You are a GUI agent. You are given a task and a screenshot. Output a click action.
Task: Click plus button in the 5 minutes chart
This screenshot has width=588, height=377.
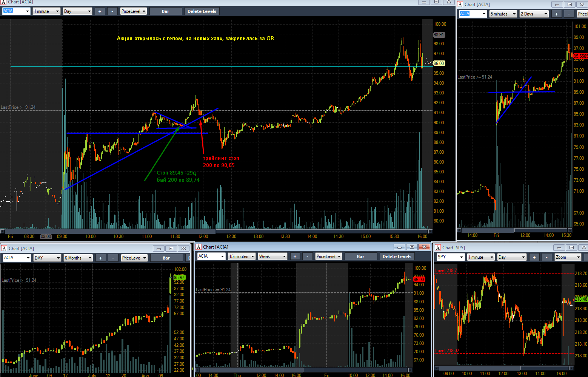tap(556, 14)
